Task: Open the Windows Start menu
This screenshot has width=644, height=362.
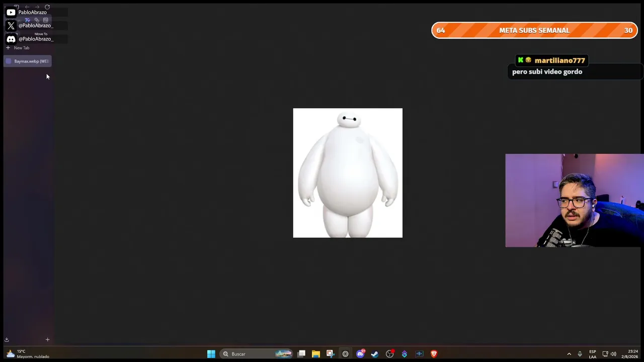Action: (211, 354)
